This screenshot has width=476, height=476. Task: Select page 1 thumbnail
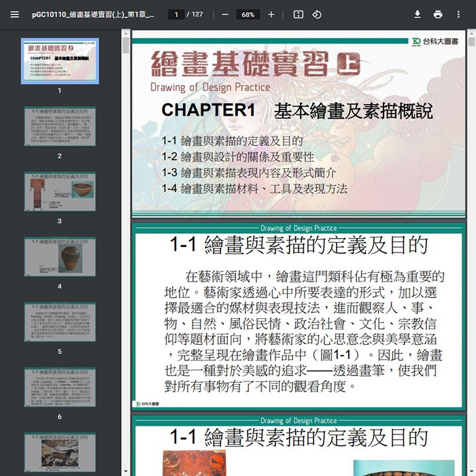60,61
